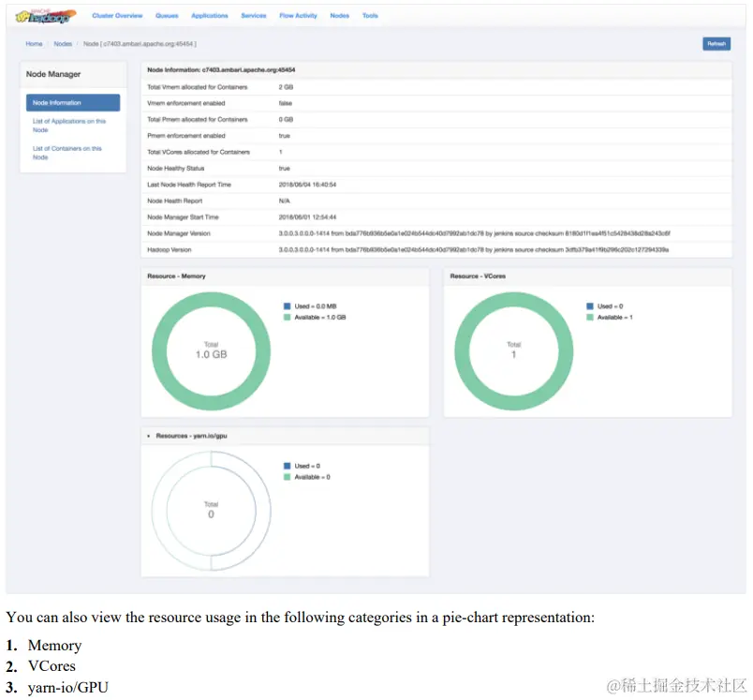Click 'Vmem enforcement enabled' row label

[x=185, y=103]
